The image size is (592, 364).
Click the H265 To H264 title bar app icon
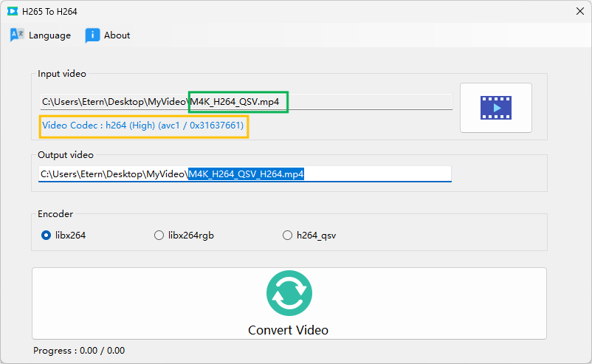coord(13,11)
